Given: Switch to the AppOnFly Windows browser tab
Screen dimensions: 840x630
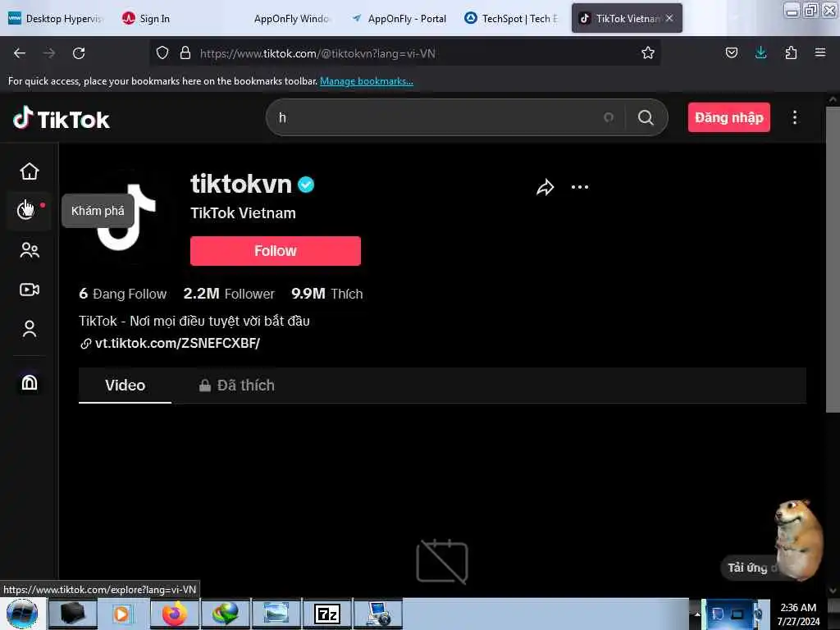Looking at the screenshot, I should tap(291, 18).
